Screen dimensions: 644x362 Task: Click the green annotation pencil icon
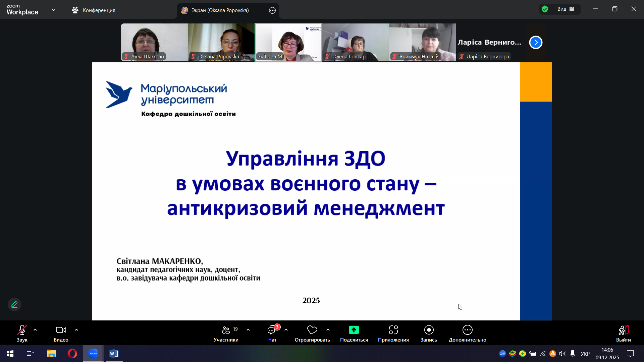point(14,304)
